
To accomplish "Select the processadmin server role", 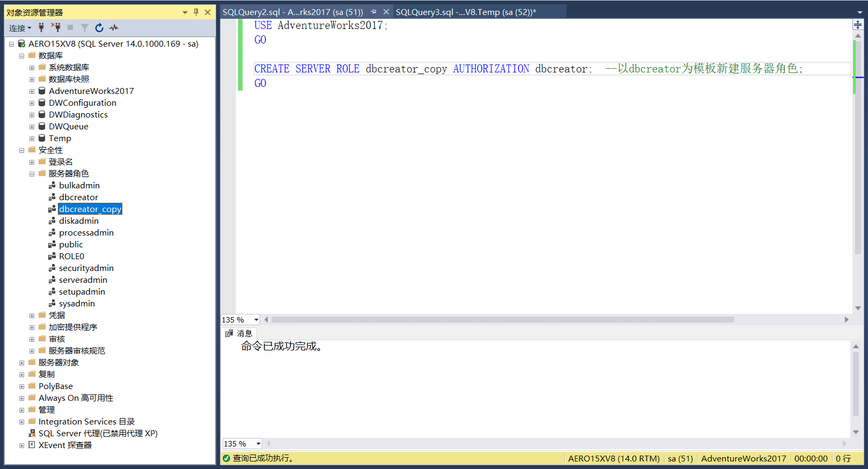I will pos(86,232).
